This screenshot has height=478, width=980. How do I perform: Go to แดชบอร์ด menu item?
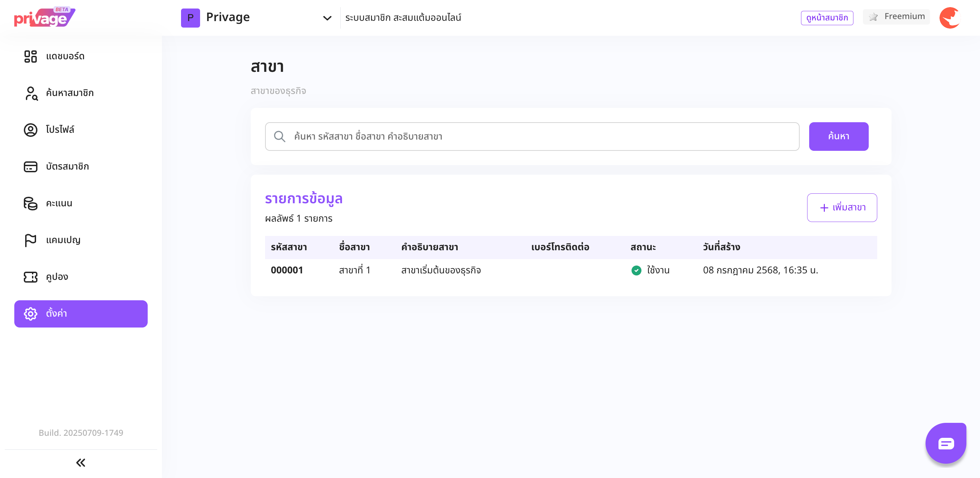(x=81, y=56)
